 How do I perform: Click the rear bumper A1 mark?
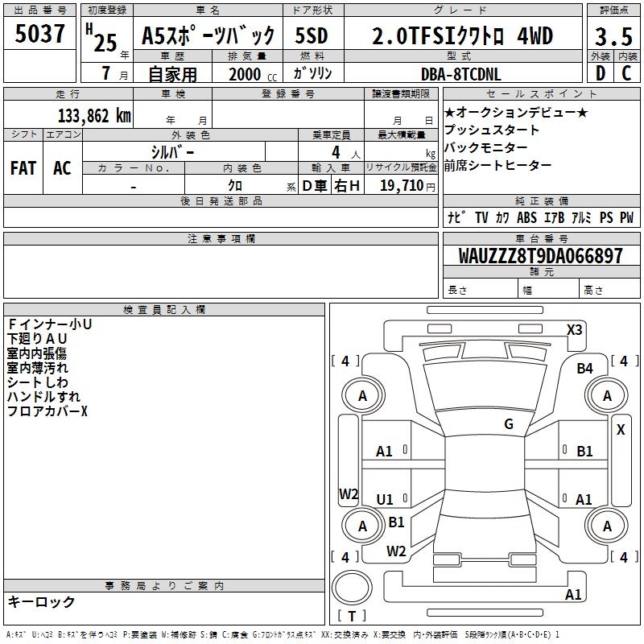click(x=573, y=595)
